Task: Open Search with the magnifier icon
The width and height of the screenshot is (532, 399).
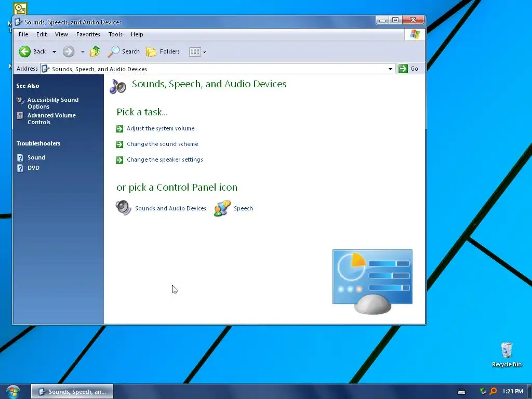Action: click(114, 51)
